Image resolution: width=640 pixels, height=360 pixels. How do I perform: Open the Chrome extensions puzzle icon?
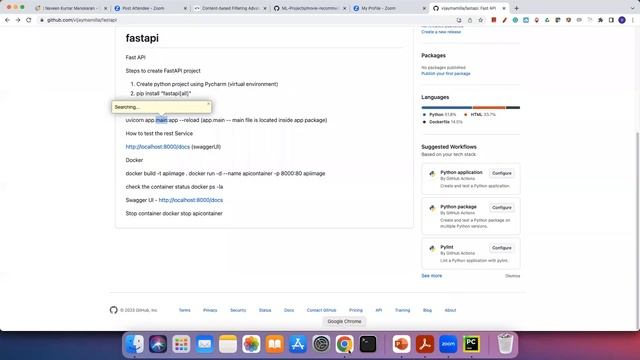tap(600, 20)
